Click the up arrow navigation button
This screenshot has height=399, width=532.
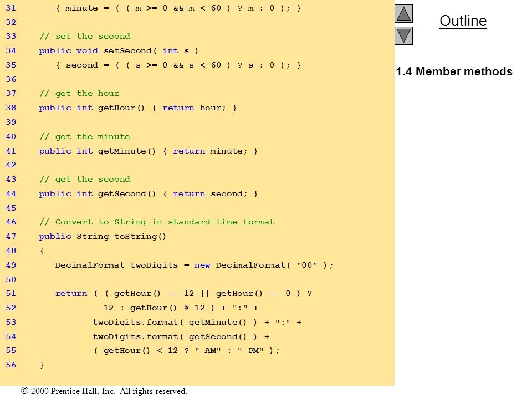tap(403, 13)
